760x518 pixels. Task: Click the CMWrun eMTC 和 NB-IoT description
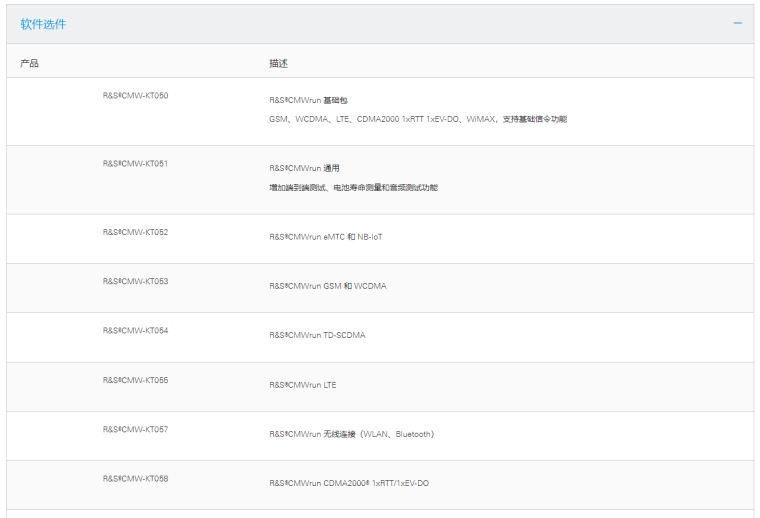coord(325,238)
